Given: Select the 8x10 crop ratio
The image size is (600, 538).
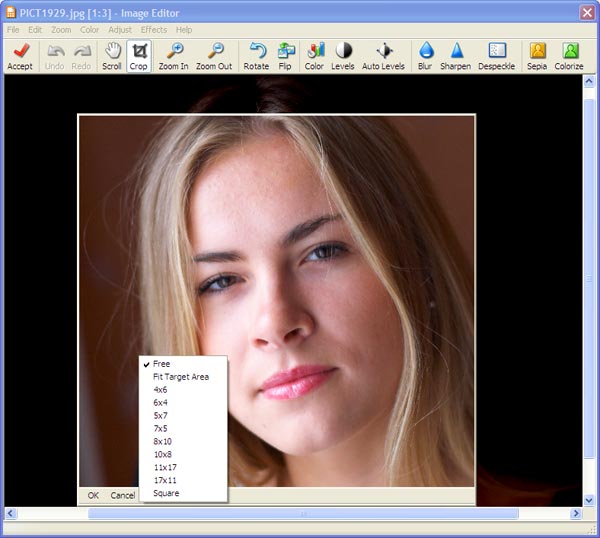Looking at the screenshot, I should pyautogui.click(x=183, y=442).
